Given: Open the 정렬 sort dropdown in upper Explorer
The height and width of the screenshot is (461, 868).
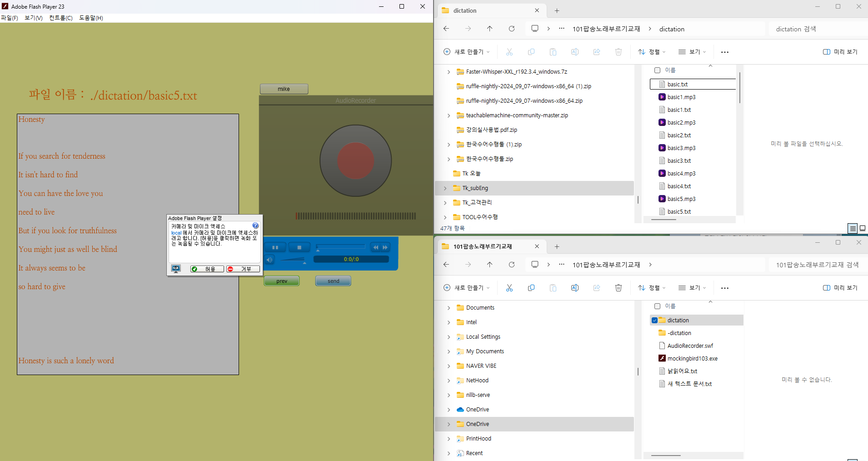Looking at the screenshot, I should [x=651, y=52].
